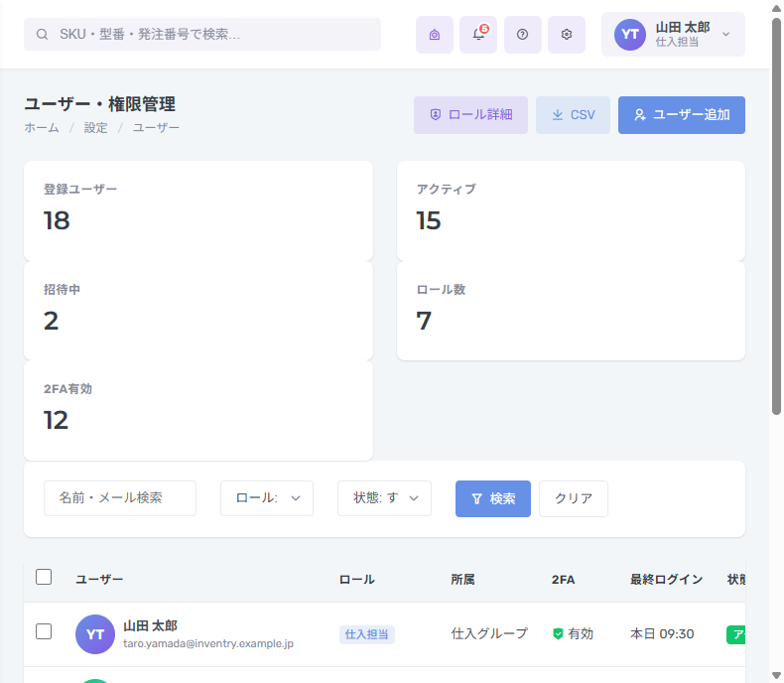Focus the SKU・型番・発注番号 search field
The width and height of the screenshot is (784, 683).
[x=202, y=34]
